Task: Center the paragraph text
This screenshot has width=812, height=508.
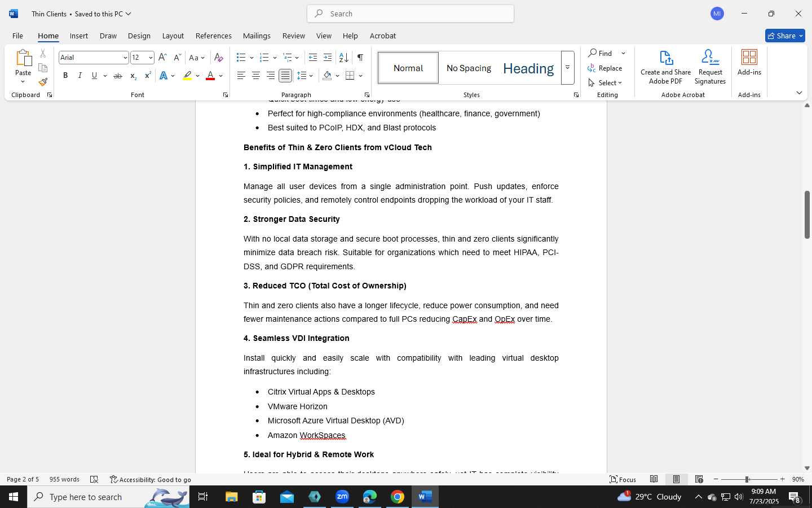Action: pyautogui.click(x=256, y=76)
